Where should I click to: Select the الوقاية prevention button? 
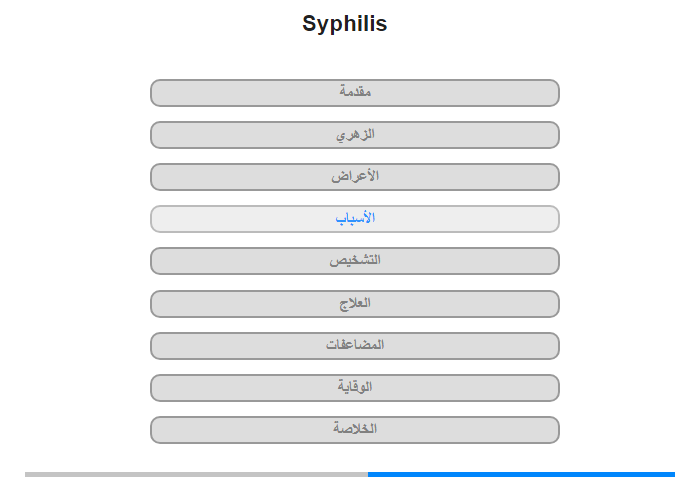pos(355,388)
